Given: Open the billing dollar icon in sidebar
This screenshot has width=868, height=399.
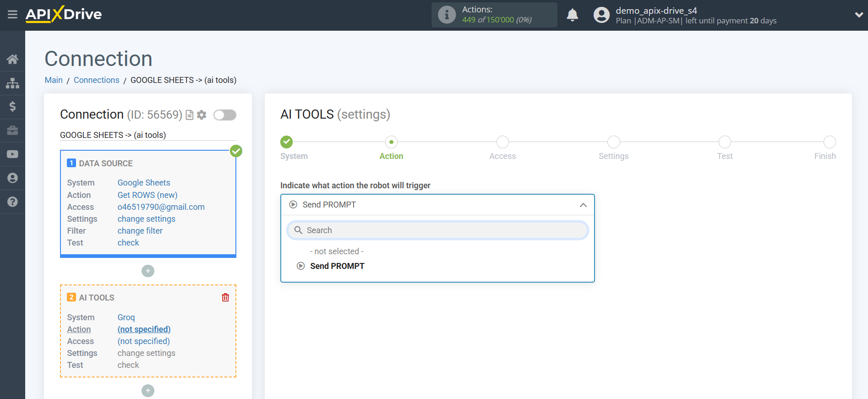Looking at the screenshot, I should pyautogui.click(x=12, y=107).
